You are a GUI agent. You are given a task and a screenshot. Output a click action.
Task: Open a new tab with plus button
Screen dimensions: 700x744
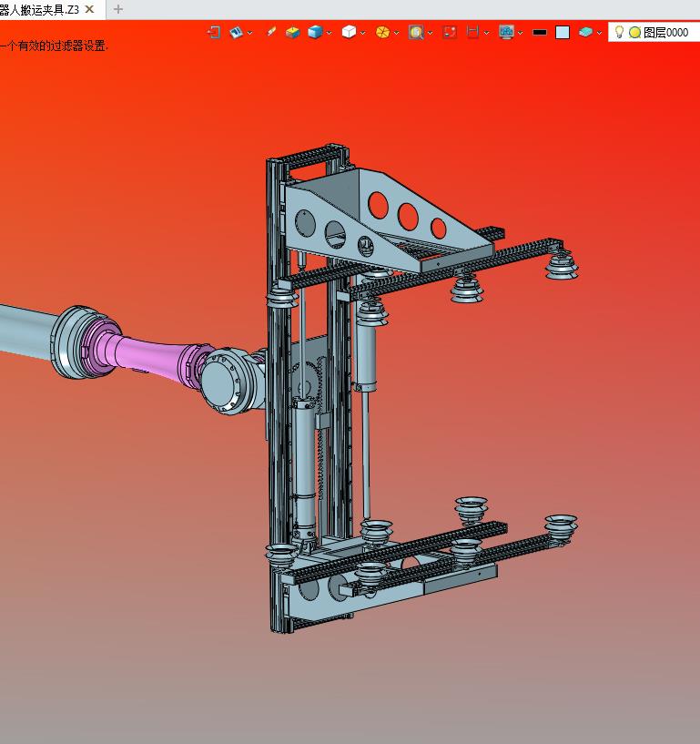coord(118,9)
